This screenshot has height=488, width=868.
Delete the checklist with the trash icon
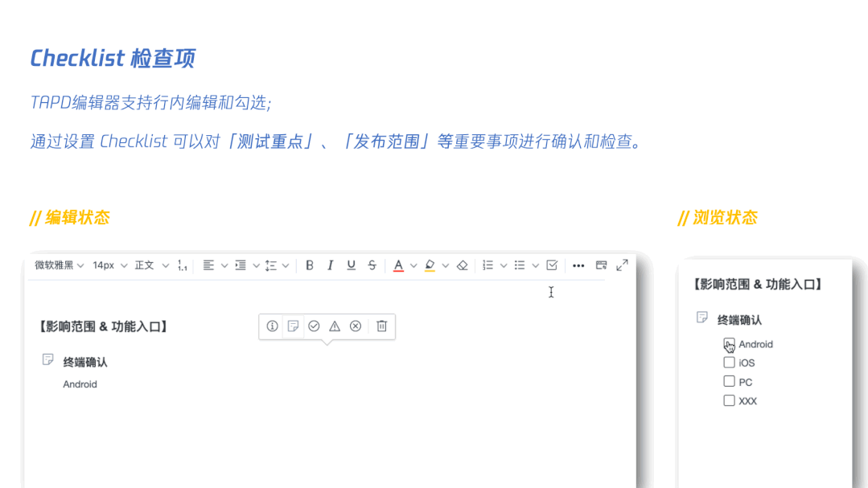[381, 326]
